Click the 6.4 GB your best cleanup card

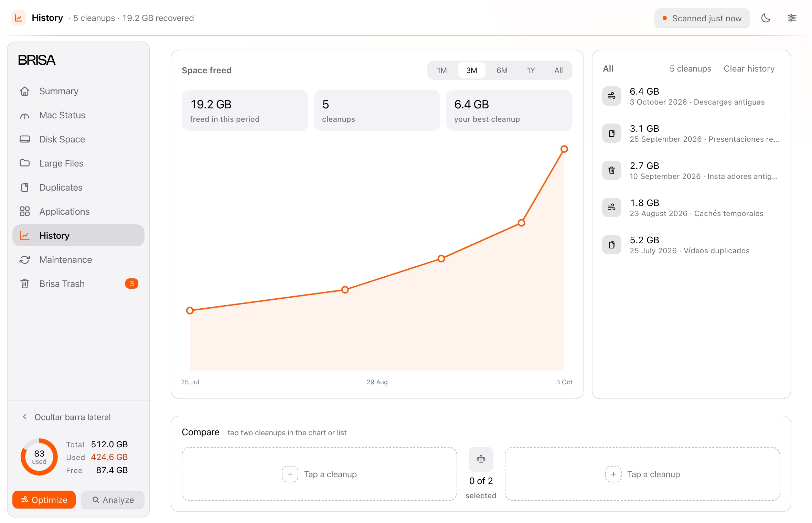[509, 110]
